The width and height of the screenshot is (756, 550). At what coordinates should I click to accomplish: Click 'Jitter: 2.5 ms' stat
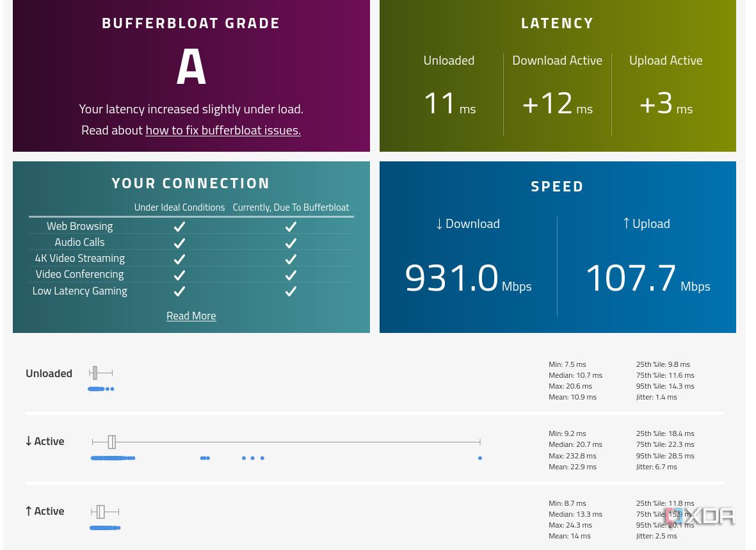click(x=656, y=536)
